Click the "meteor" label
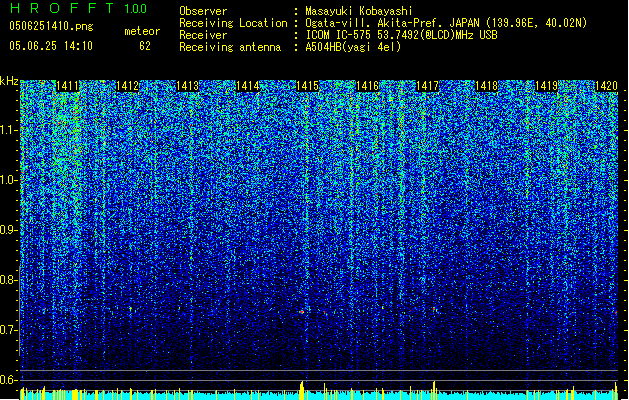 (x=142, y=31)
